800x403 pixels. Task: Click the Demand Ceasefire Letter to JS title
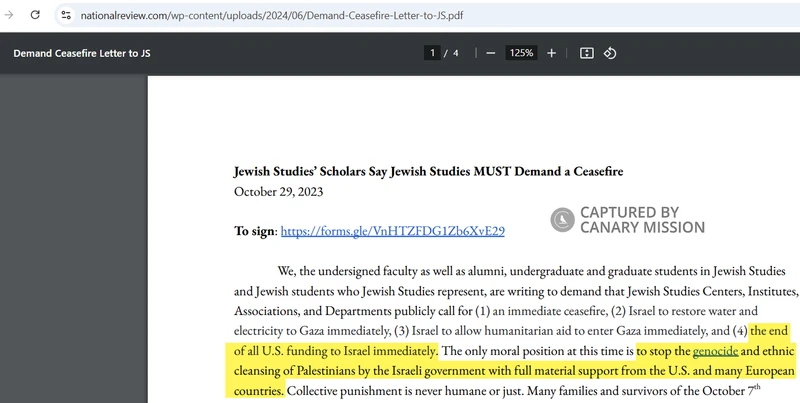click(x=82, y=54)
